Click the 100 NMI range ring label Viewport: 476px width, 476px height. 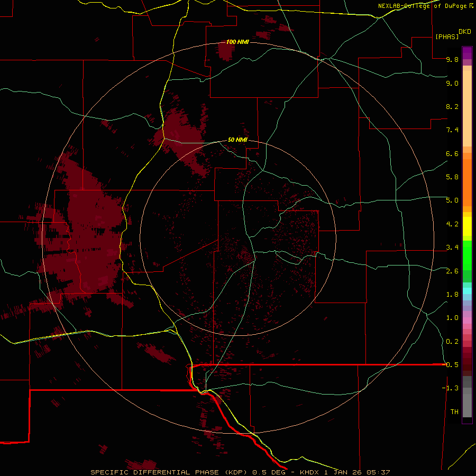point(237,42)
